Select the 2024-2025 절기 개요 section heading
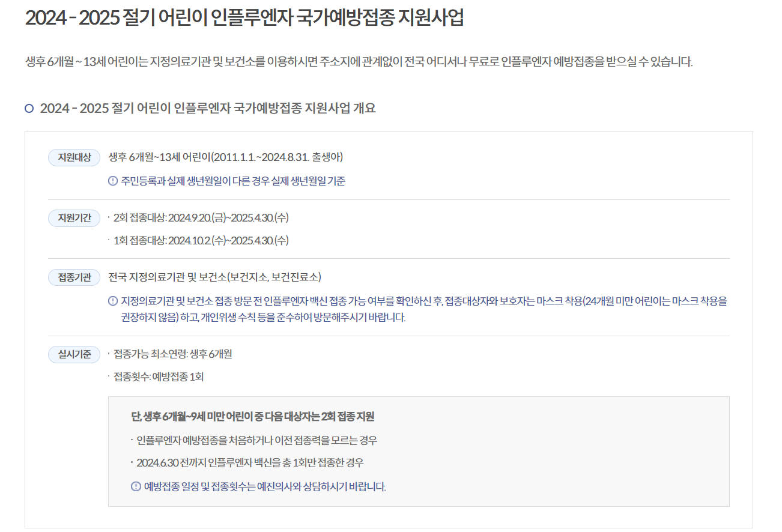782x532 pixels. coord(207,108)
